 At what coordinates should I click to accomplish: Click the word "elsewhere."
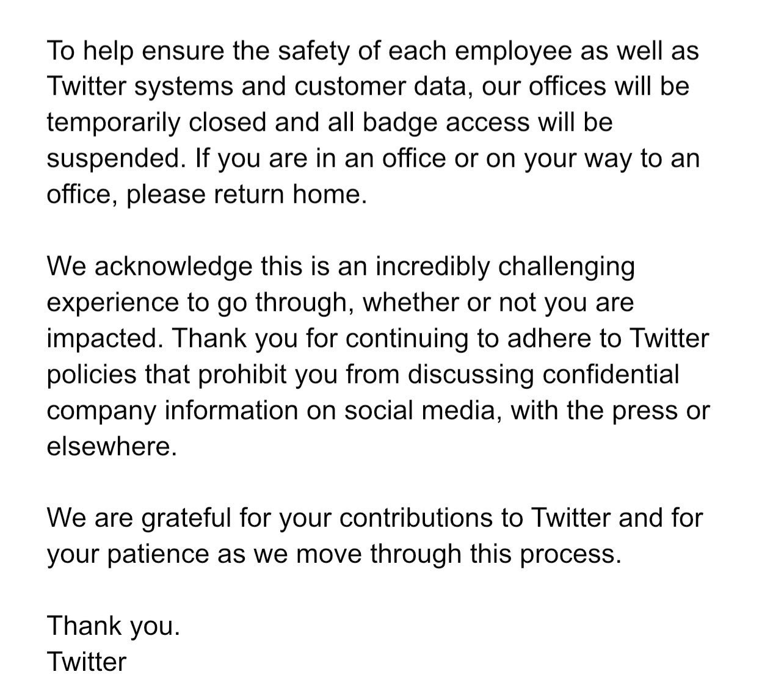point(112,447)
